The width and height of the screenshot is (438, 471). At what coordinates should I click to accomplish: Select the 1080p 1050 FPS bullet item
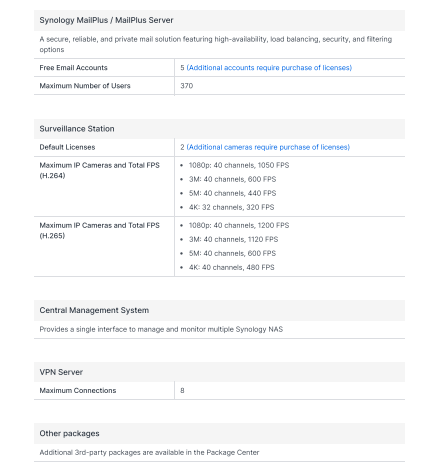tap(239, 165)
